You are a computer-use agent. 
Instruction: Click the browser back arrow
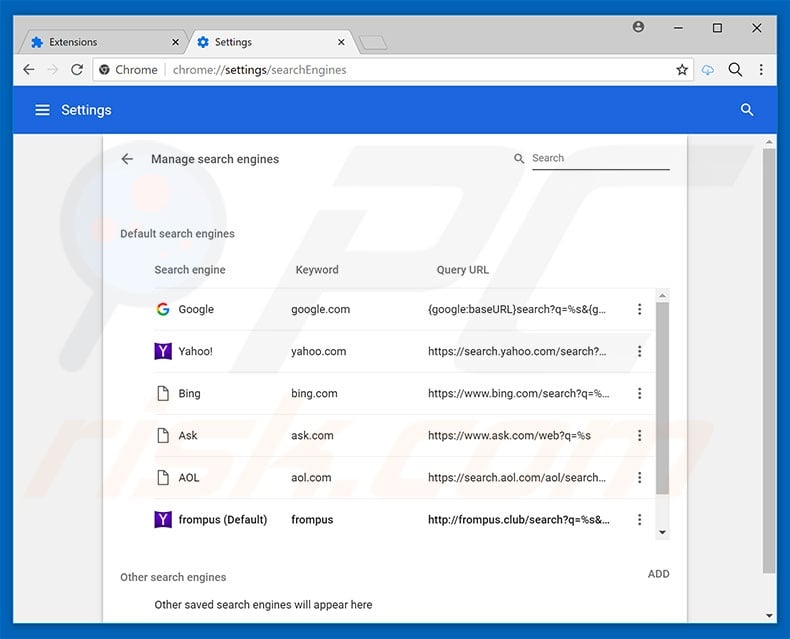point(29,70)
